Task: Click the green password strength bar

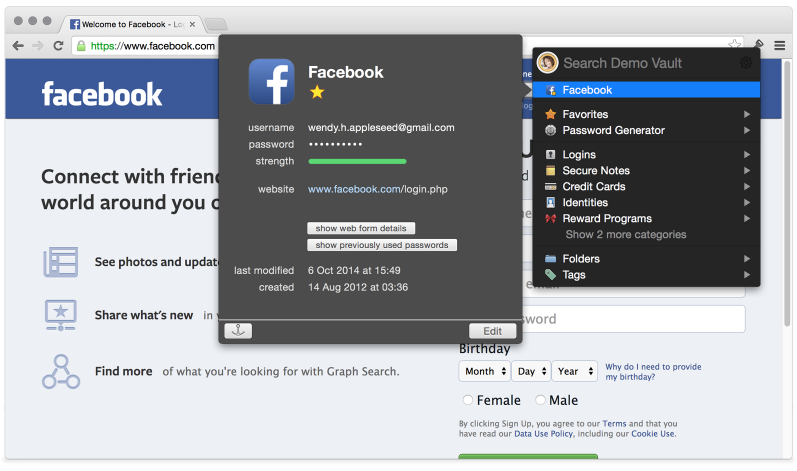Action: (357, 162)
